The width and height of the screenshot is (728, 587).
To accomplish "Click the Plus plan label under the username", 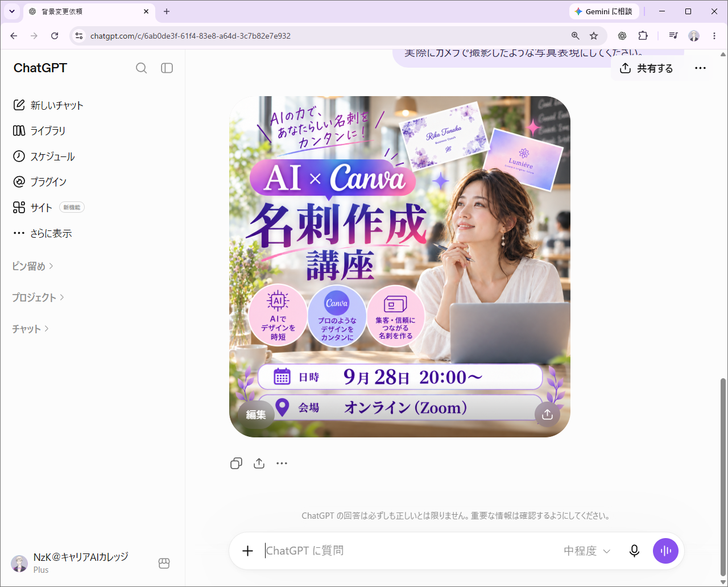I will point(41,569).
